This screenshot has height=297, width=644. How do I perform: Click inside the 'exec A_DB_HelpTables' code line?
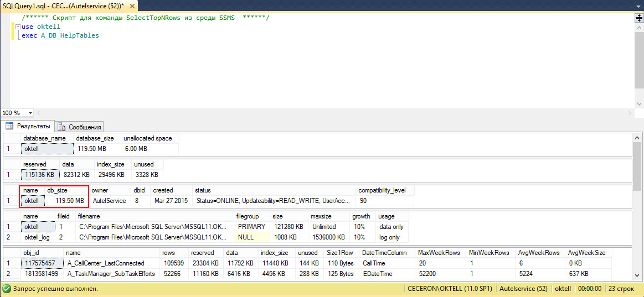60,35
